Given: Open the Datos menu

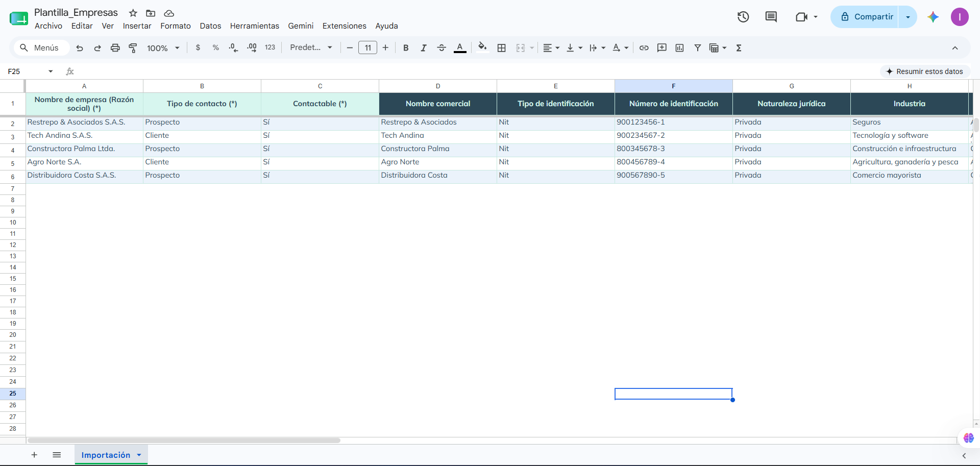Looking at the screenshot, I should click(x=210, y=26).
